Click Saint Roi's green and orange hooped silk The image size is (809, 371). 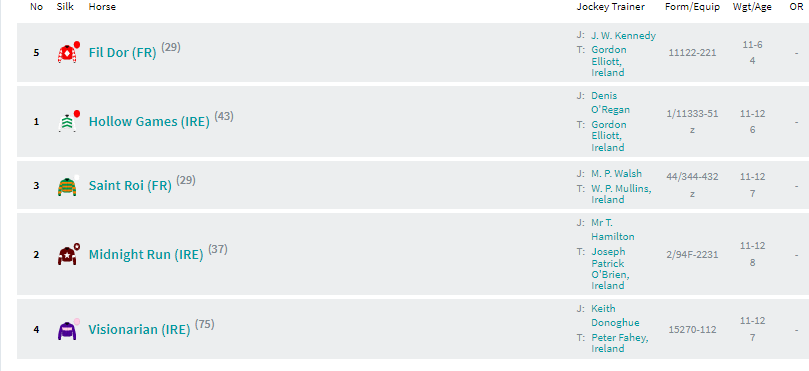point(69,186)
